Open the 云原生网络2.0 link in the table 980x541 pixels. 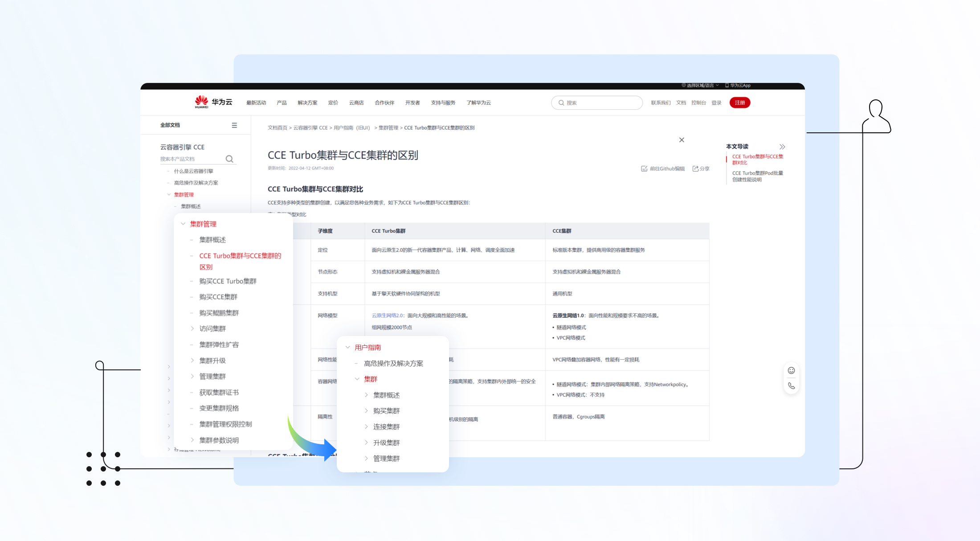388,316
